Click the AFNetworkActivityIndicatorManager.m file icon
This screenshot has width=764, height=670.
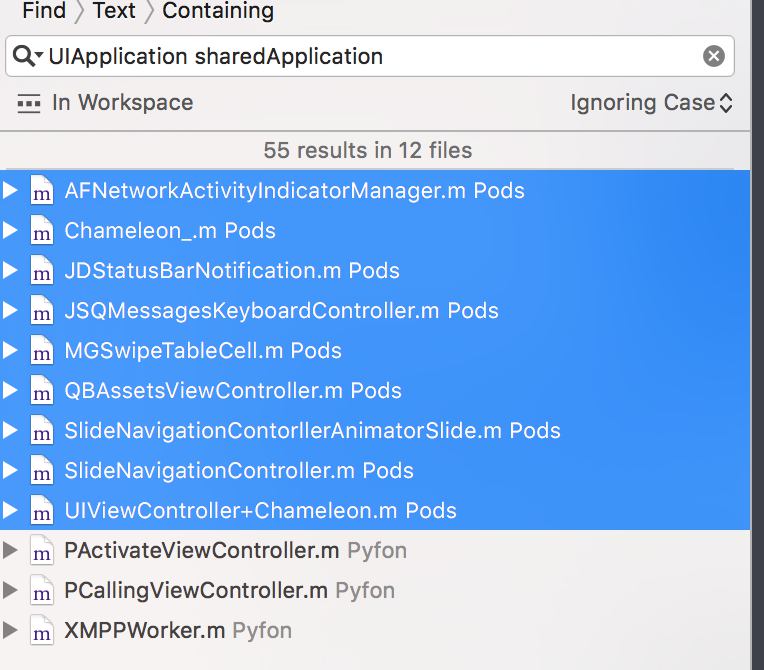(x=41, y=191)
